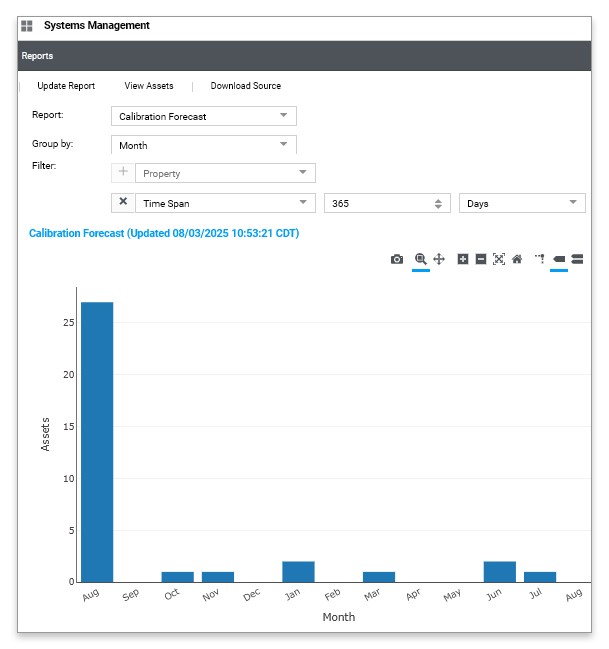
Task: Select the Zoom magnifier chart tool
Action: click(x=421, y=259)
